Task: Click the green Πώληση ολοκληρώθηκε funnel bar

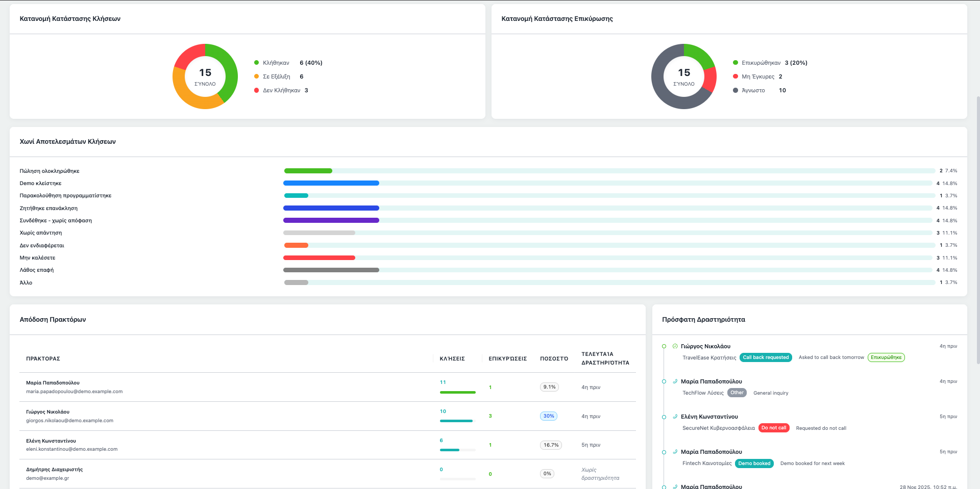Action: 308,171
